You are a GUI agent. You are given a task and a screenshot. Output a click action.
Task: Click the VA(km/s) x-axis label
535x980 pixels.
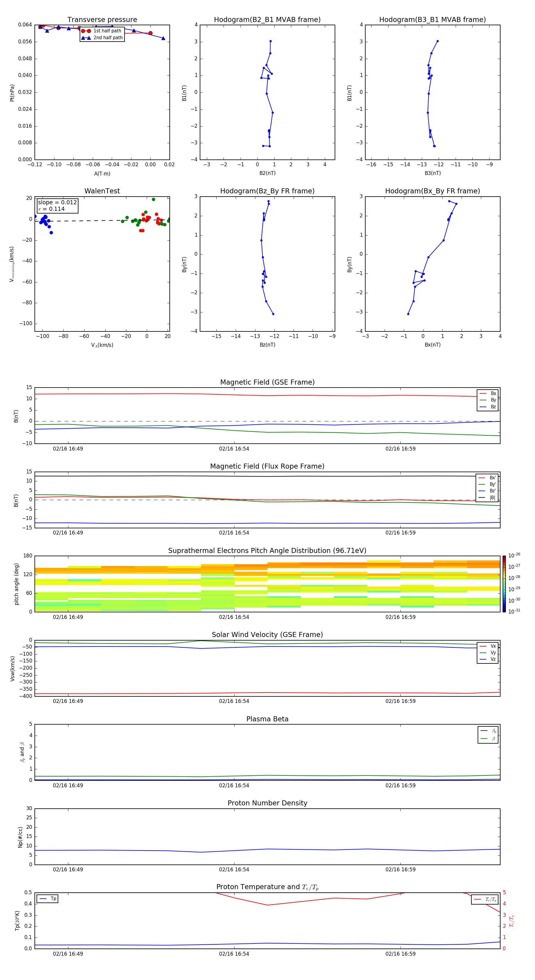click(102, 345)
